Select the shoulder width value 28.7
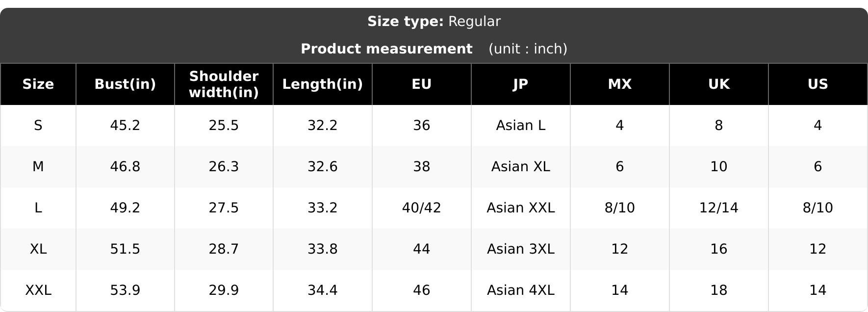The image size is (868, 312). 224,249
